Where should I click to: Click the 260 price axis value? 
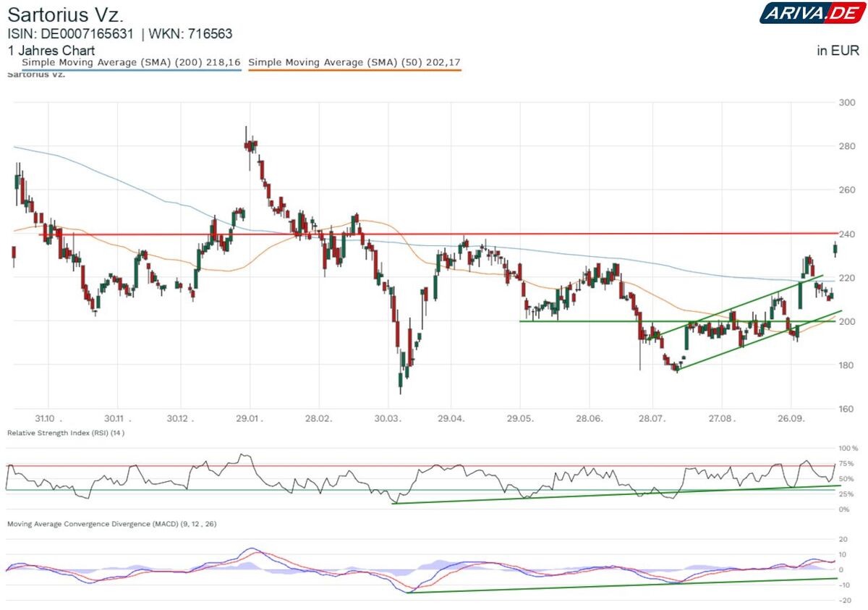[x=847, y=190]
